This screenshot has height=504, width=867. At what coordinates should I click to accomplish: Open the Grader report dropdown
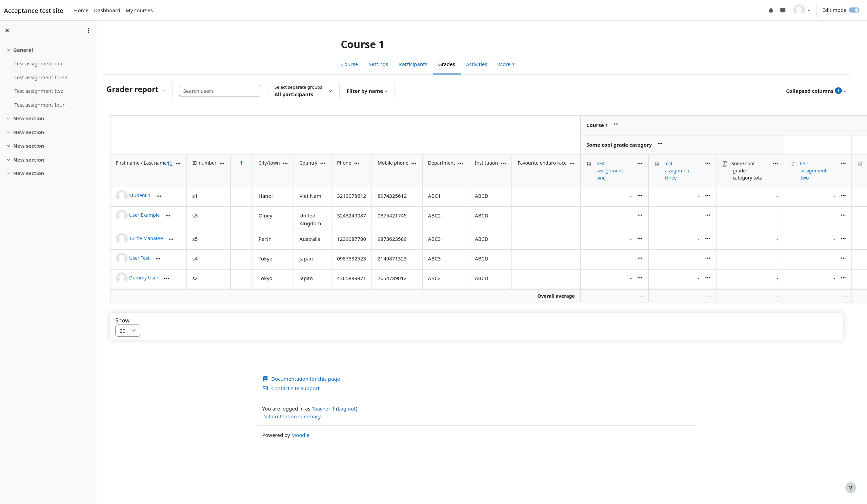click(136, 90)
